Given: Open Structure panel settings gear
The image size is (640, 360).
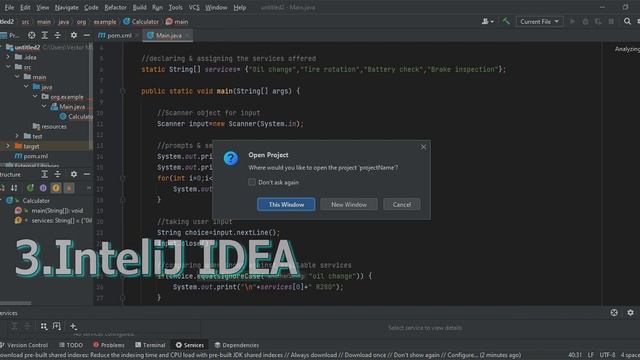Looking at the screenshot, I should click(73, 174).
